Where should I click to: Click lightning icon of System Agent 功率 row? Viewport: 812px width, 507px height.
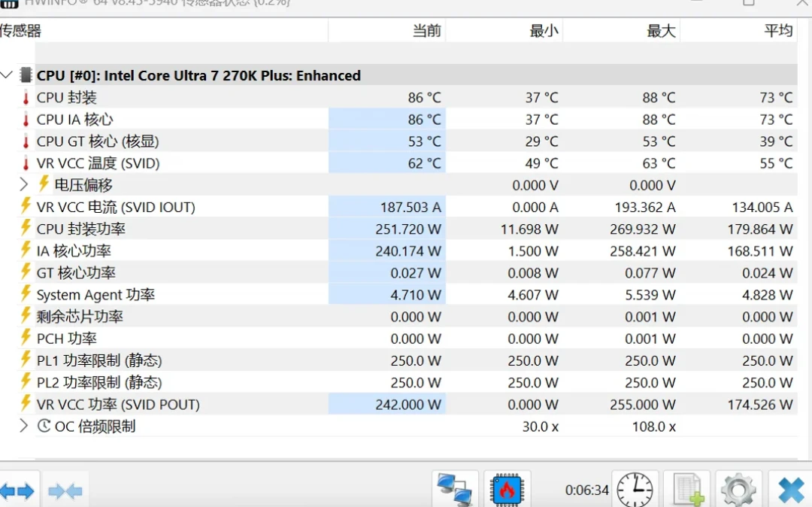click(26, 293)
